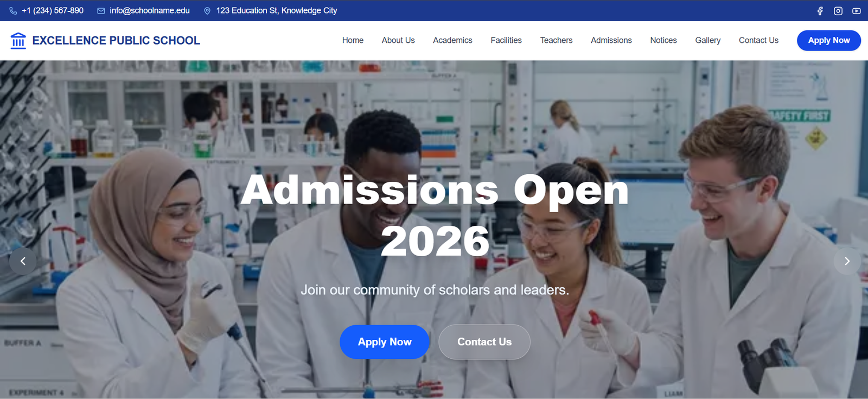This screenshot has height=399, width=868.
Task: Click the Facebook icon in top bar
Action: coord(820,11)
